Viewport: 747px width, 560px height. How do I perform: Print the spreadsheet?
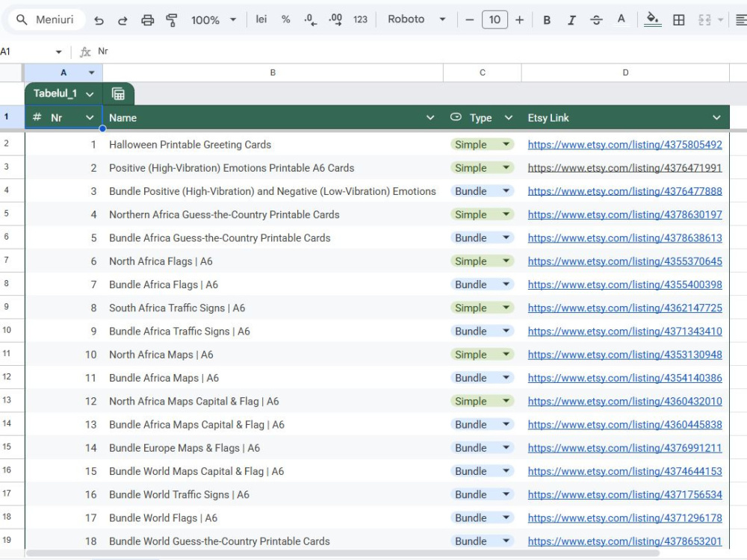tap(148, 20)
